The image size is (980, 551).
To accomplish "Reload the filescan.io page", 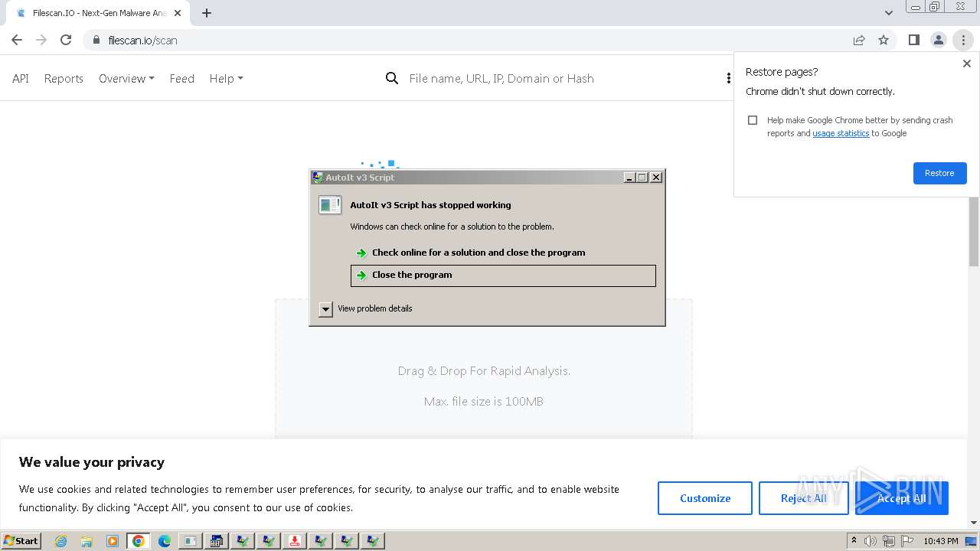I will pyautogui.click(x=66, y=40).
